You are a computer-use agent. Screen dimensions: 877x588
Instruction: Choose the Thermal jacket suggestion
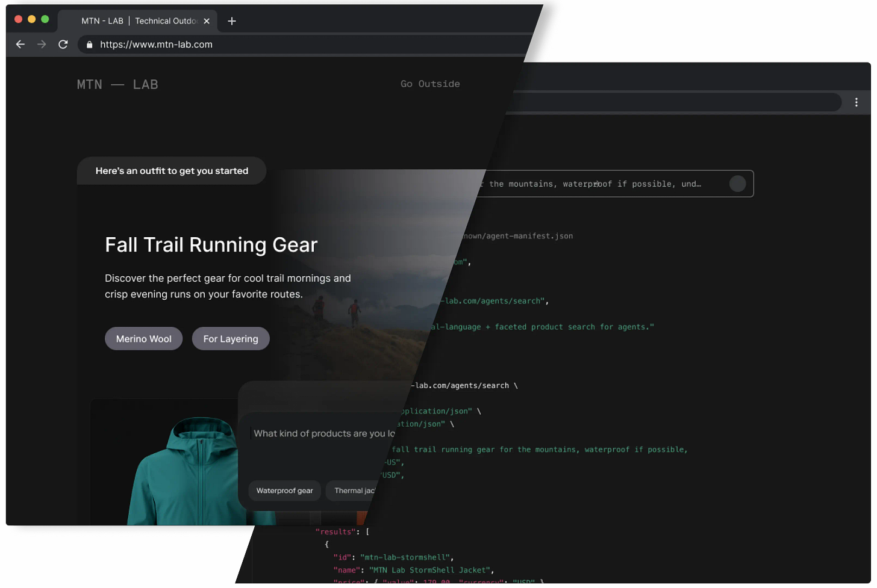[352, 491]
